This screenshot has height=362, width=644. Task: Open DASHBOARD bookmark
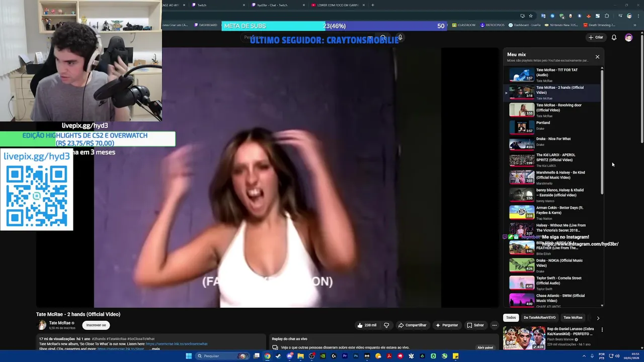205,25
